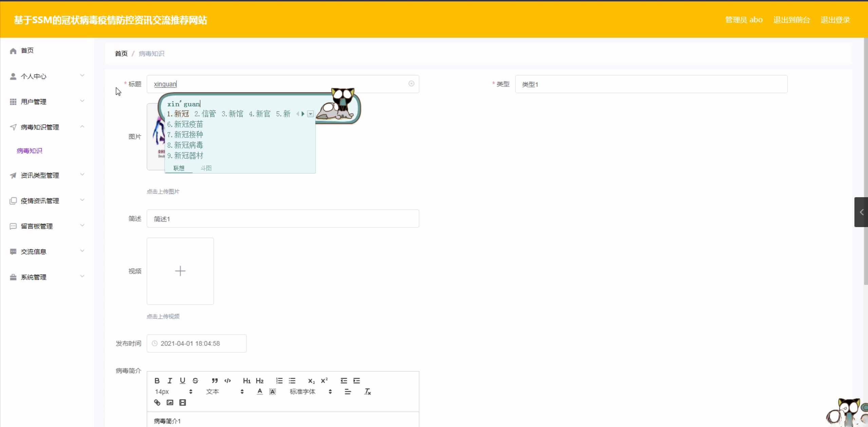Clear the 标题 field with the x icon
Image resolution: width=868 pixels, height=427 pixels.
click(411, 83)
